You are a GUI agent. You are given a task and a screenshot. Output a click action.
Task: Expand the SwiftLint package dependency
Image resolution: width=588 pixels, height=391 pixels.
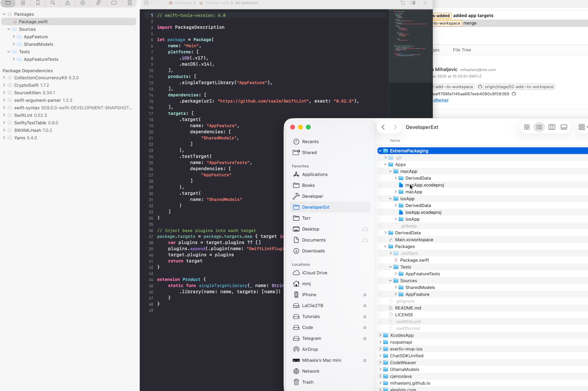(x=4, y=115)
